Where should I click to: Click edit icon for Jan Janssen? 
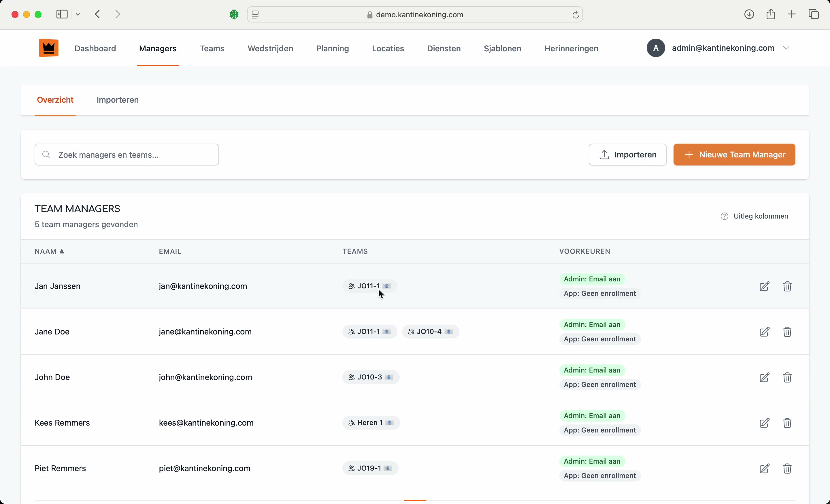point(764,286)
